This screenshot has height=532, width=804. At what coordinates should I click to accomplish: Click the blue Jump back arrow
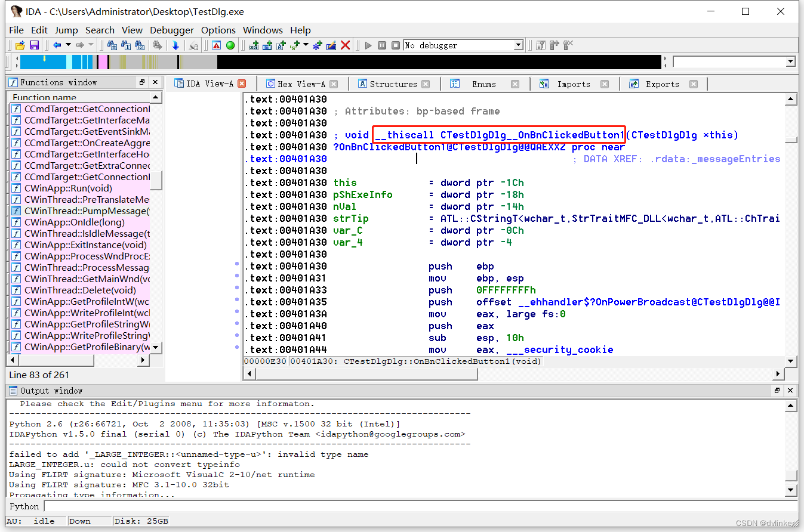(57, 45)
